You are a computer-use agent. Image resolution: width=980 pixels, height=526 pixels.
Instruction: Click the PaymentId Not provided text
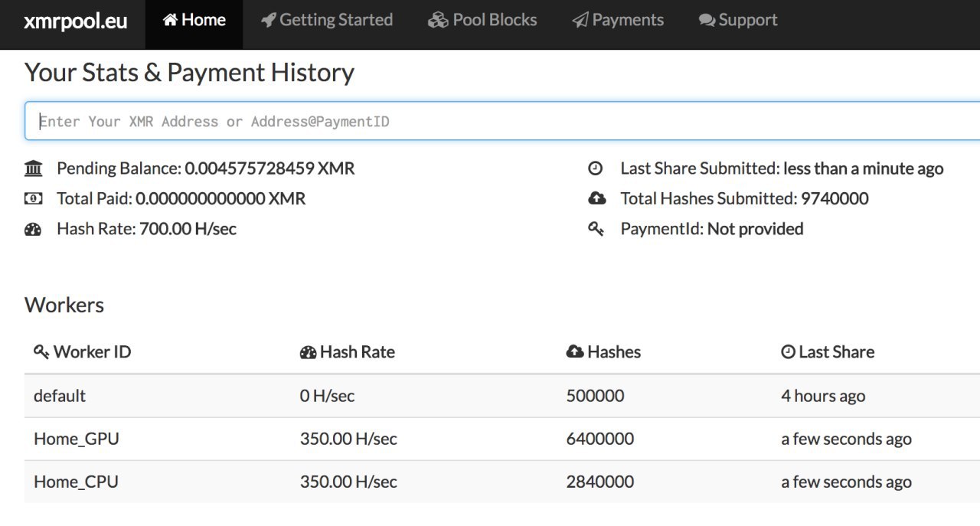tap(755, 229)
